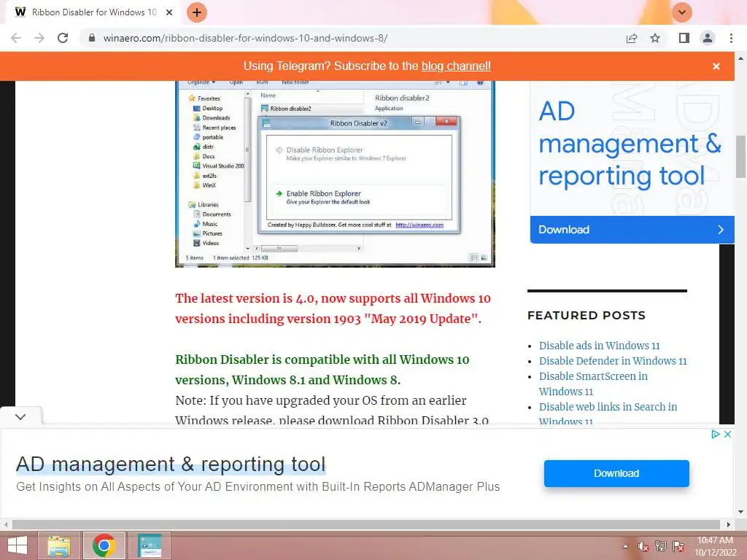Show hidden system tray icons

pyautogui.click(x=625, y=546)
